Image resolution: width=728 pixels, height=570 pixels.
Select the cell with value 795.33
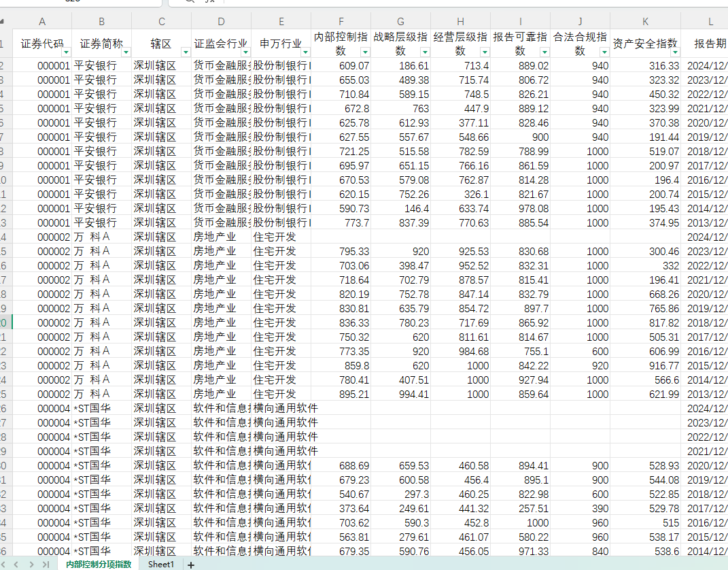click(341, 251)
